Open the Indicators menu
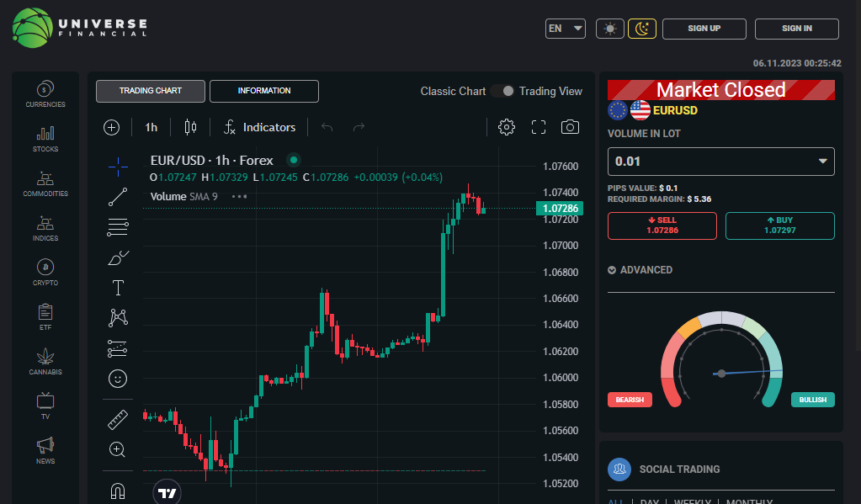This screenshot has width=861, height=504. coord(259,127)
